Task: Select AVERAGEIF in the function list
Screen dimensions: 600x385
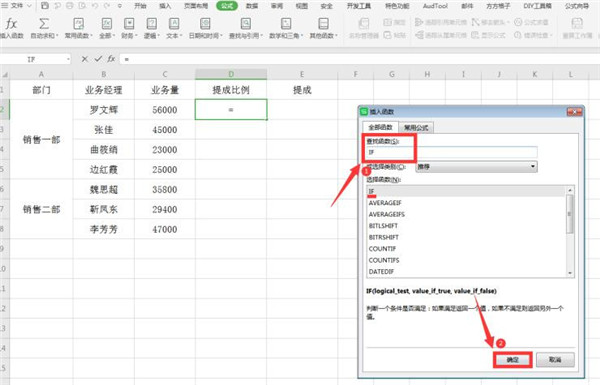Action: 466,203
